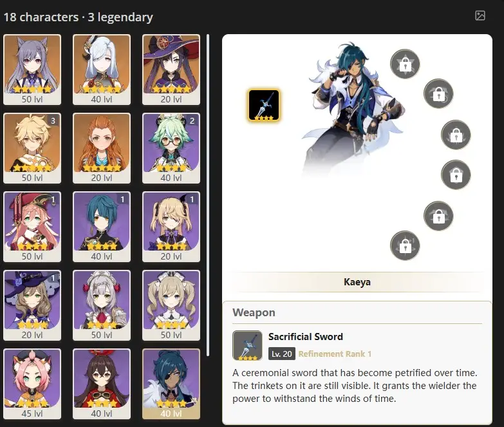Select the blond Aether card with badge 3
The width and height of the screenshot is (504, 427).
[x=32, y=148]
